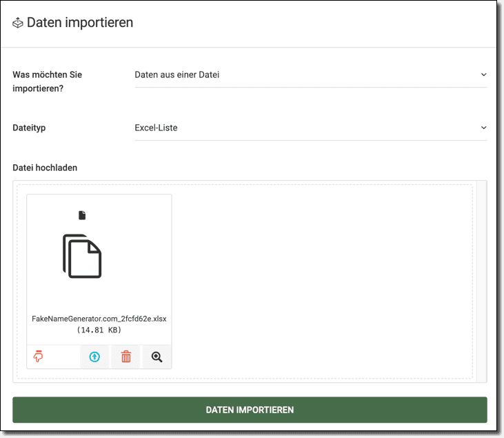
Task: Click the 'Datei hochladen' label
Action: click(45, 168)
